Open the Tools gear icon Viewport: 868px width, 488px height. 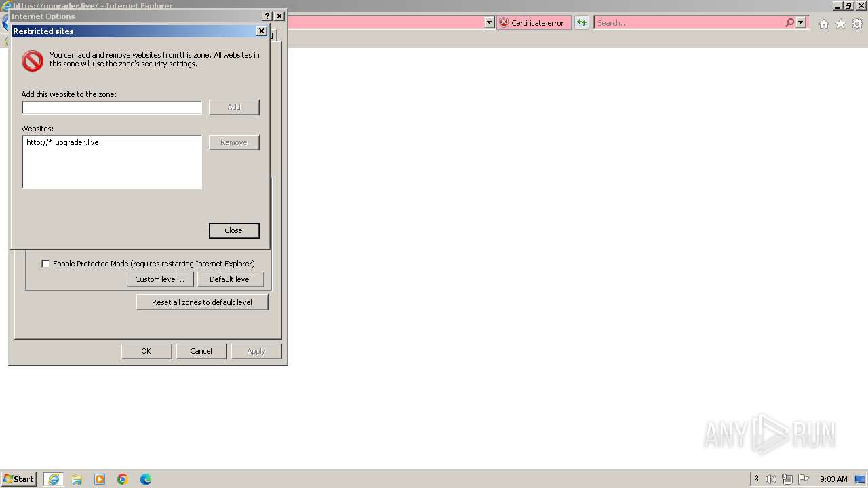pos(857,24)
